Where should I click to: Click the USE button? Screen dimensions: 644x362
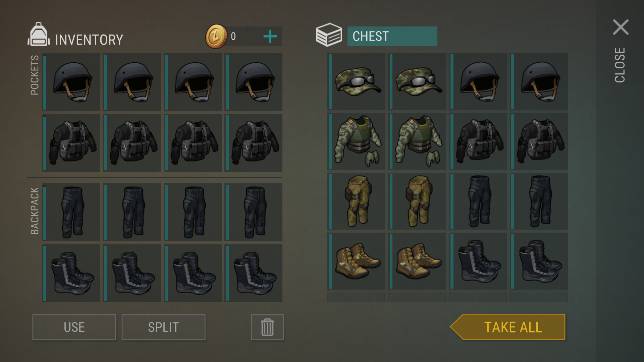(x=74, y=327)
